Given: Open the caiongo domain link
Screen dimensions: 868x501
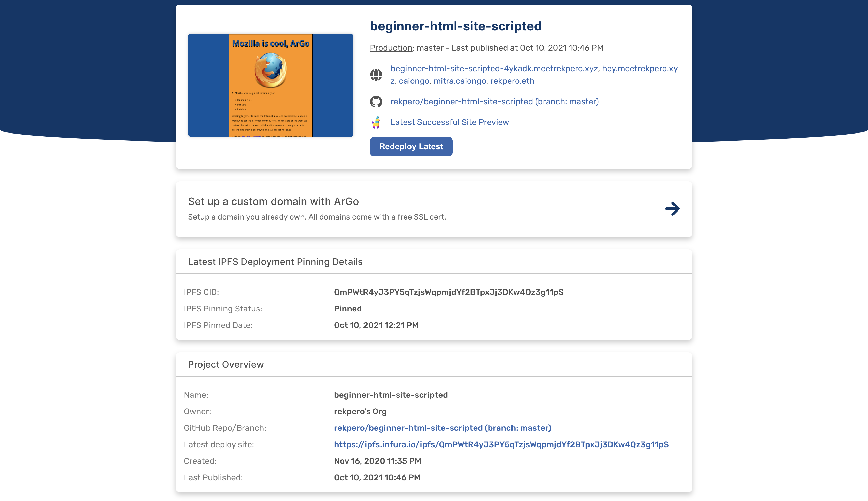Looking at the screenshot, I should [414, 81].
